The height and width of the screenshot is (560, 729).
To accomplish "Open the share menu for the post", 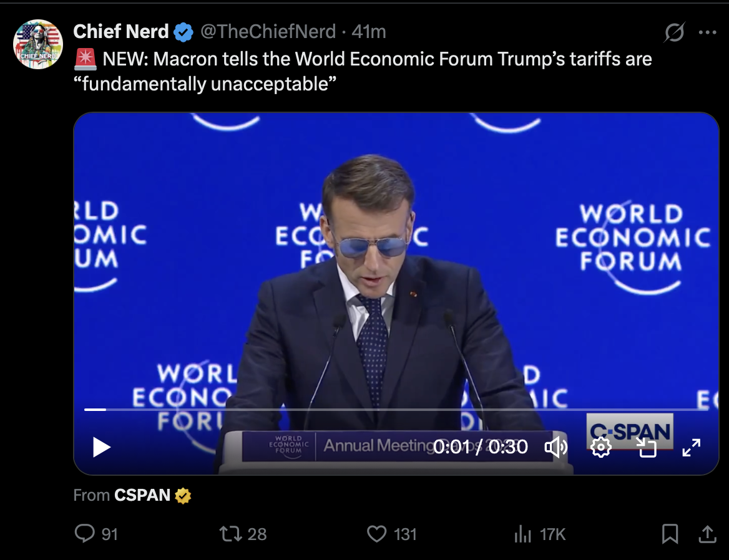I will 707,534.
